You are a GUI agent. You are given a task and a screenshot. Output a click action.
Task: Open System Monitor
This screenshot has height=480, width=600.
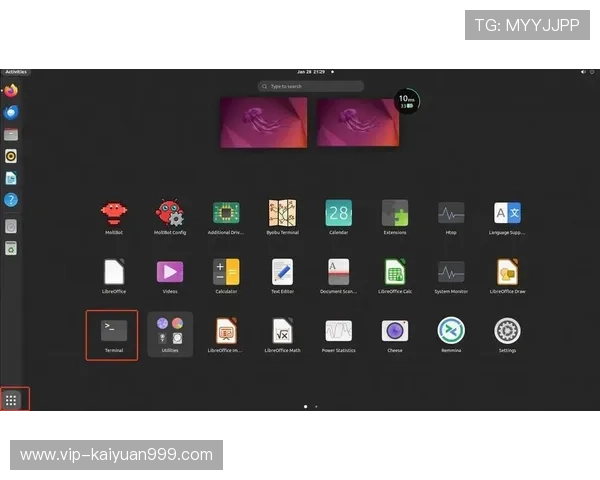[x=451, y=276]
